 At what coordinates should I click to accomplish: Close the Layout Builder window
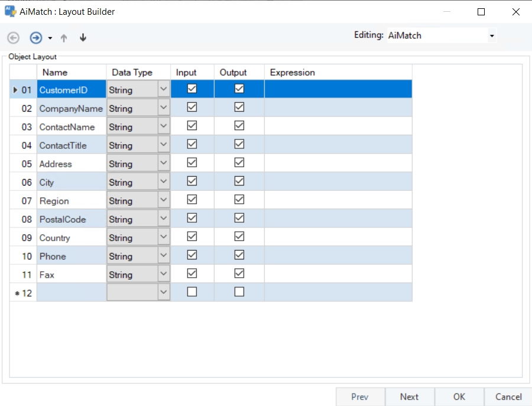point(515,12)
